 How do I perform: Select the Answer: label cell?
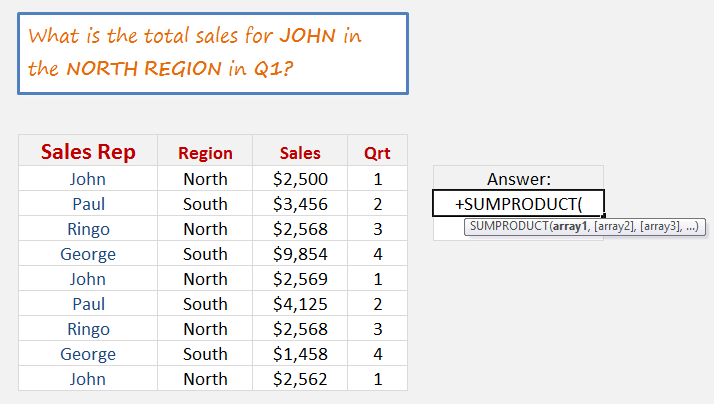pos(518,179)
